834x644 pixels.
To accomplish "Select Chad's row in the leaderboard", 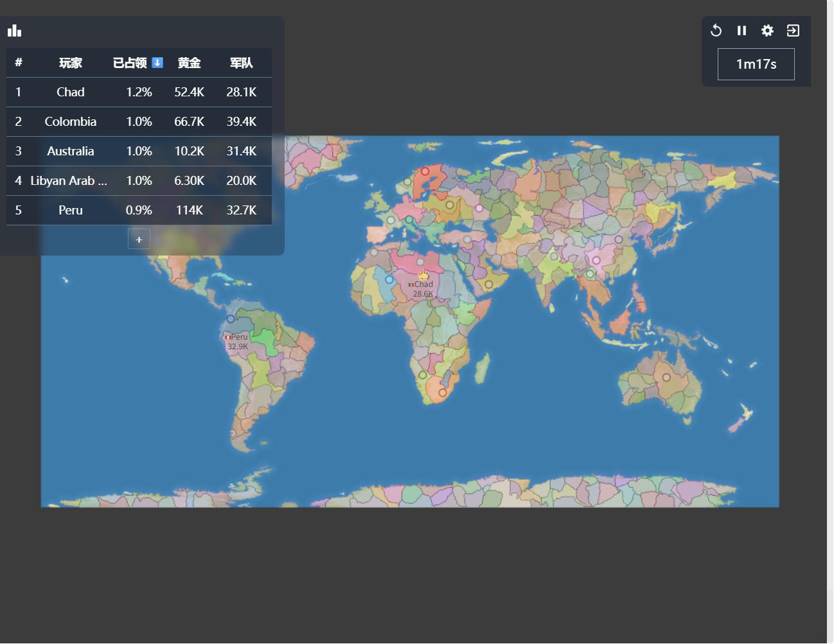I will pos(71,92).
